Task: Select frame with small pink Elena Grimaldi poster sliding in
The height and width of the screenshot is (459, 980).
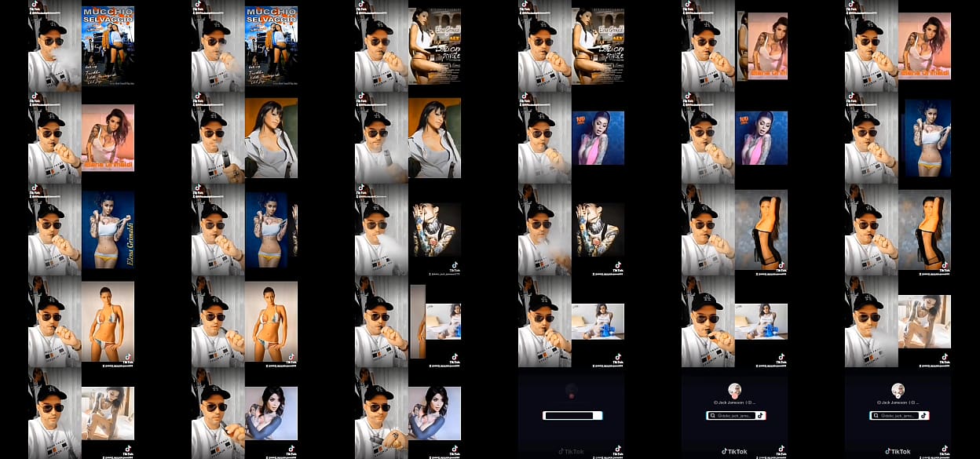Action: [735, 46]
